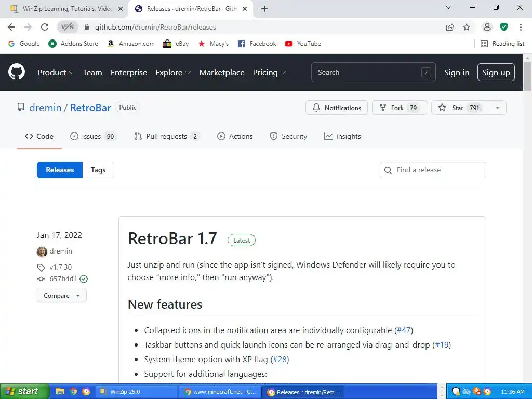Expand the Compare dropdown

point(62,295)
